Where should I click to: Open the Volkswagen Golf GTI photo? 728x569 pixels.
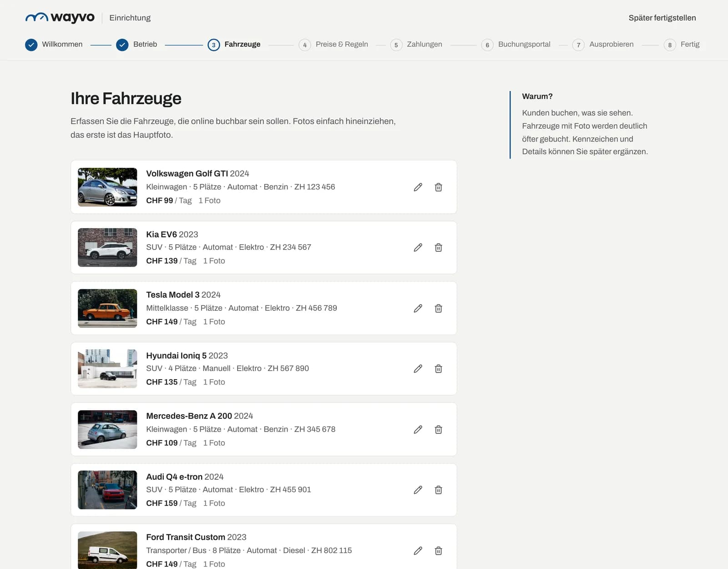[107, 187]
